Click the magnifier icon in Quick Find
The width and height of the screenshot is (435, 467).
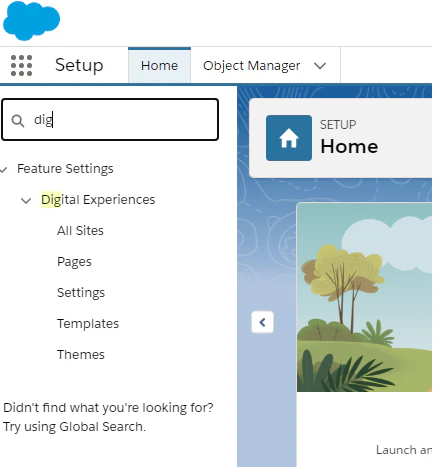click(18, 121)
